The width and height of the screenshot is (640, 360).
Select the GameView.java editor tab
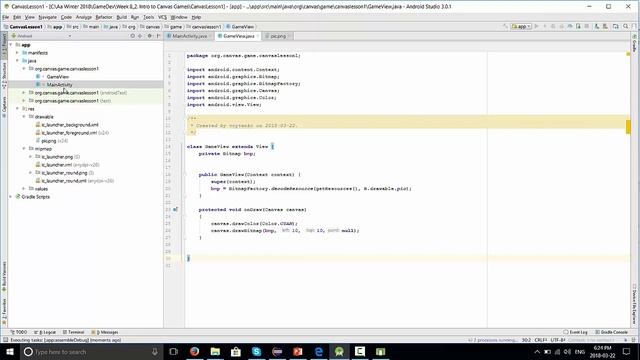238,36
